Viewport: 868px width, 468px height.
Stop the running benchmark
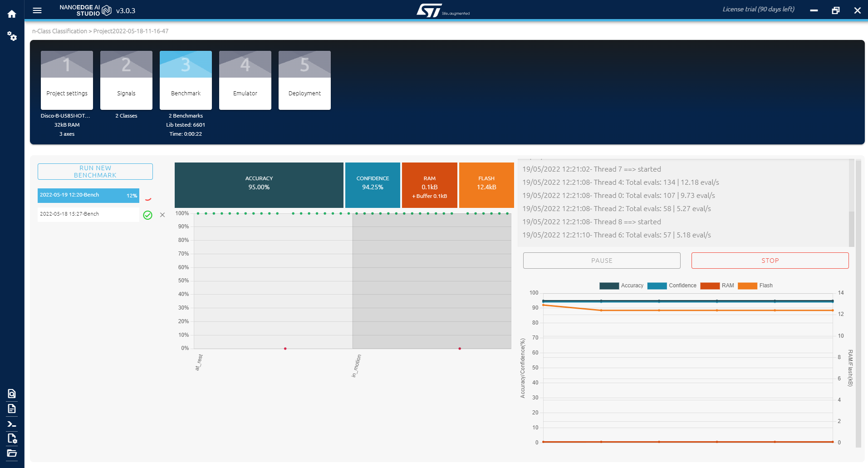(x=770, y=260)
